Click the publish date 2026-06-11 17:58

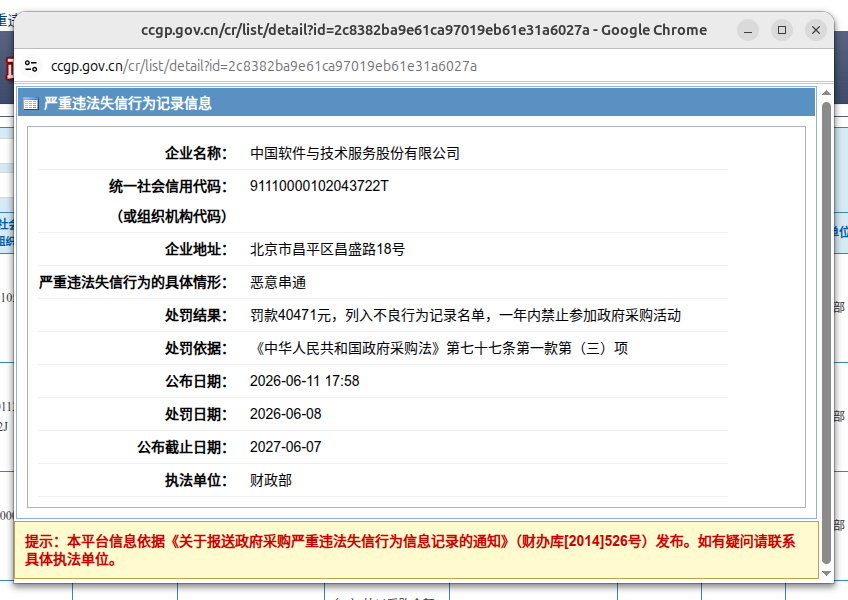[304, 381]
